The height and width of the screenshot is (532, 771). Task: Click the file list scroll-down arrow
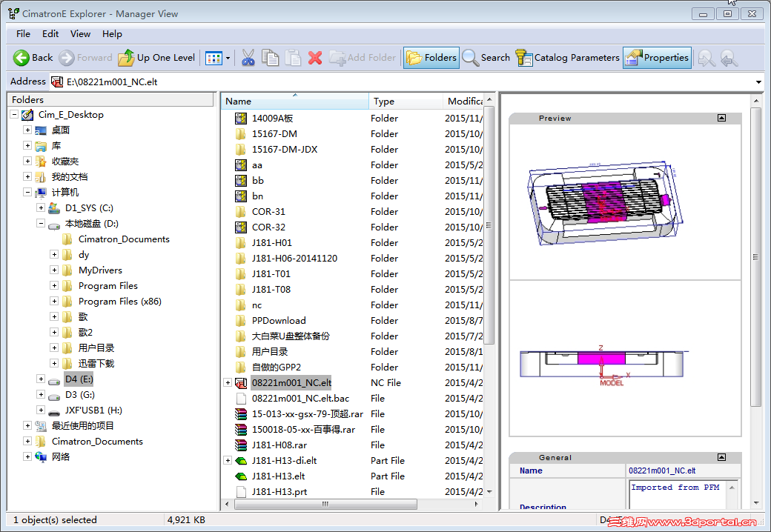489,492
